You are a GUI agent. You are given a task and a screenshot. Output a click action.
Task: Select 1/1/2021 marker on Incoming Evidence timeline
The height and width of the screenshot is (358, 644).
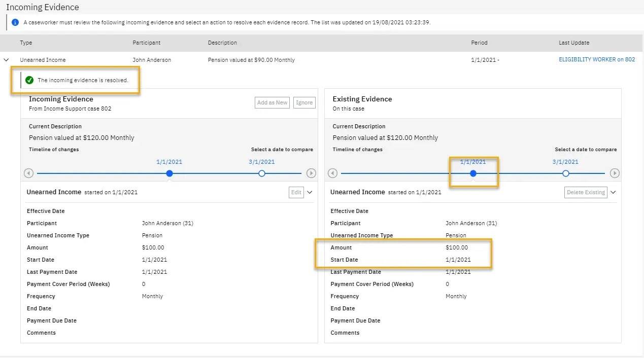[170, 173]
